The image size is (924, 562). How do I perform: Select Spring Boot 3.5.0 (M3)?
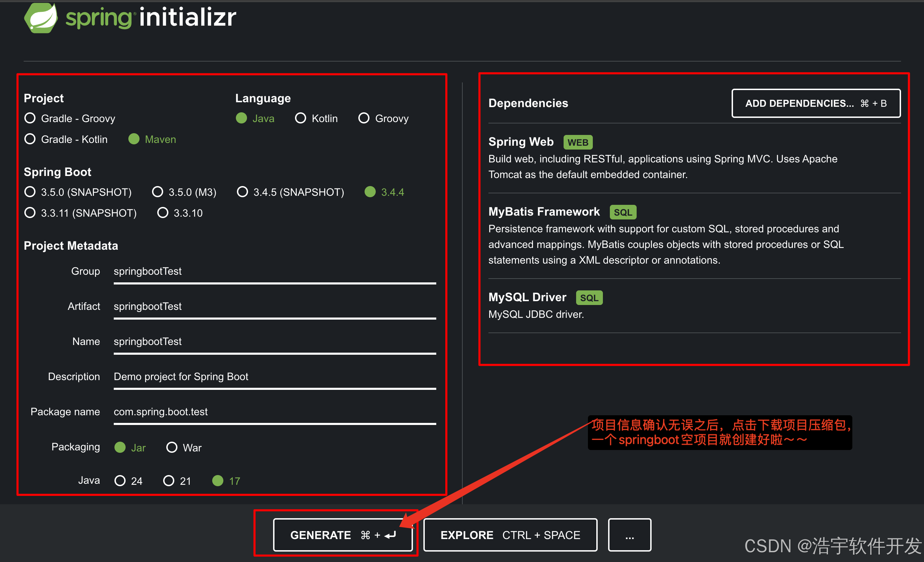click(x=158, y=192)
